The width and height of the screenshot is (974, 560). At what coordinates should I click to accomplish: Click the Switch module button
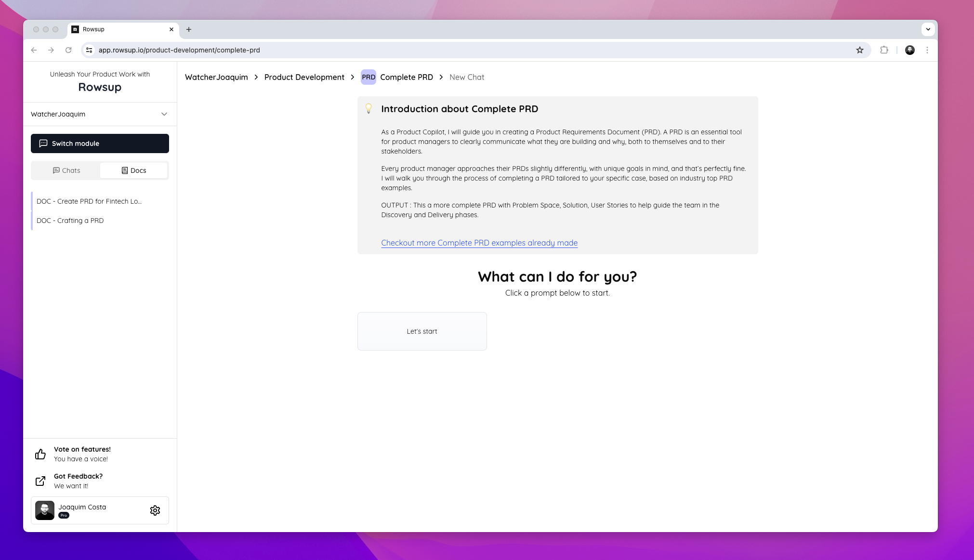[x=100, y=143]
